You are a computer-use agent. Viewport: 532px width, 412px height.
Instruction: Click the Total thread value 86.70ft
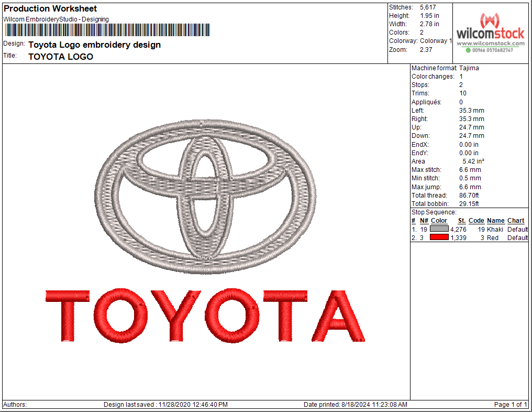pyautogui.click(x=469, y=196)
